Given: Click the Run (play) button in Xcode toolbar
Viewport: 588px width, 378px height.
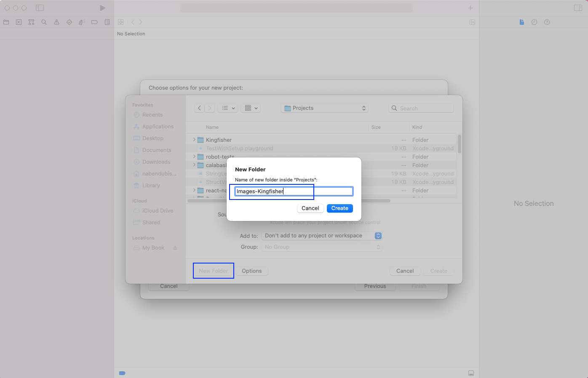Looking at the screenshot, I should pyautogui.click(x=102, y=8).
